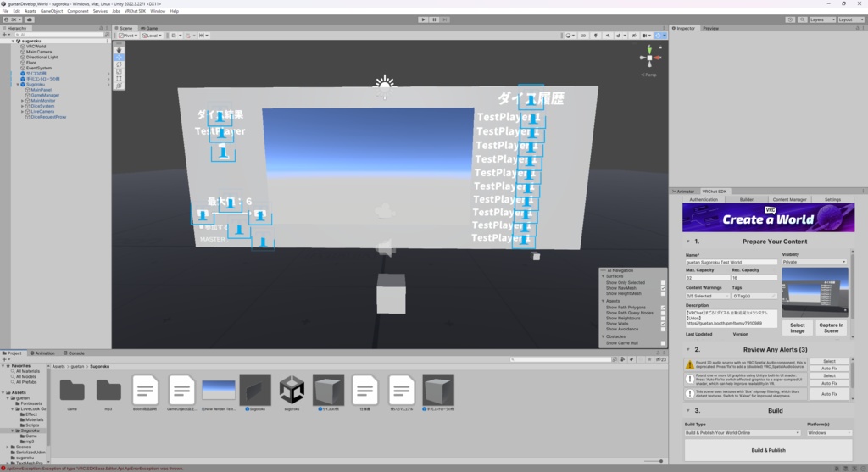Open Undo History icon in top toolbar

[790, 19]
